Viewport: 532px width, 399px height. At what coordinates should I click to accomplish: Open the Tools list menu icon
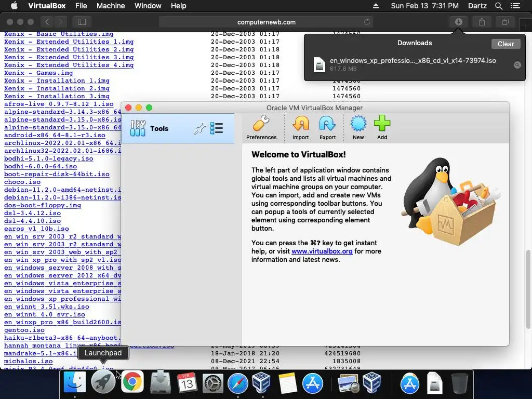[x=217, y=128]
